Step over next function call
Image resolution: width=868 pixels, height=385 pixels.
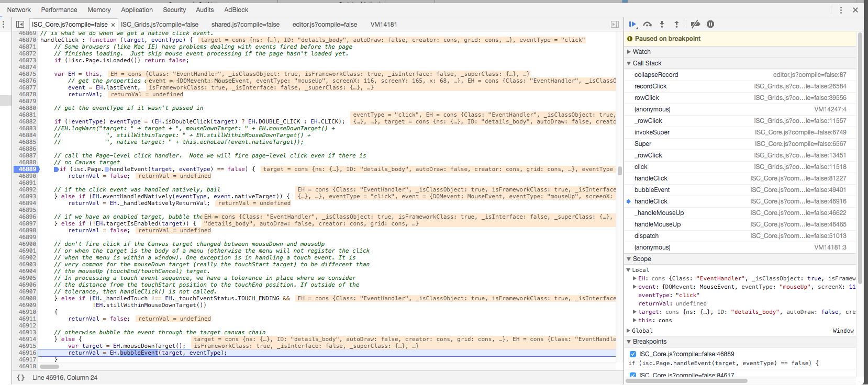[x=648, y=24]
